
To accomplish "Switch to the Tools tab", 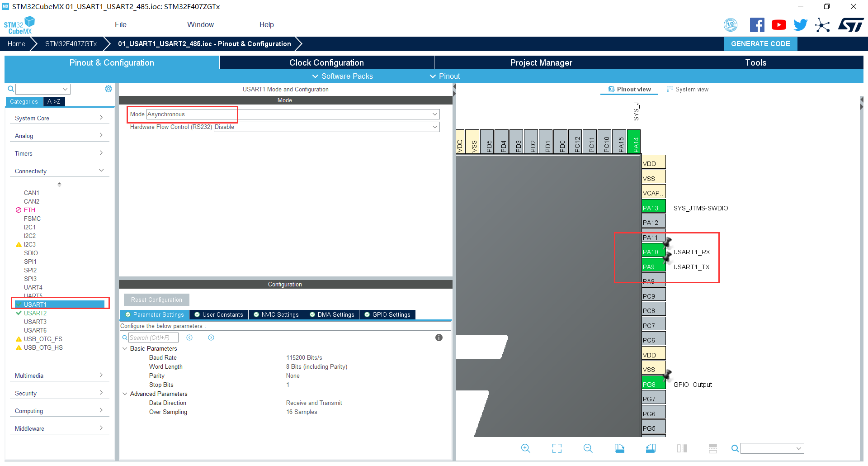I will [x=756, y=62].
